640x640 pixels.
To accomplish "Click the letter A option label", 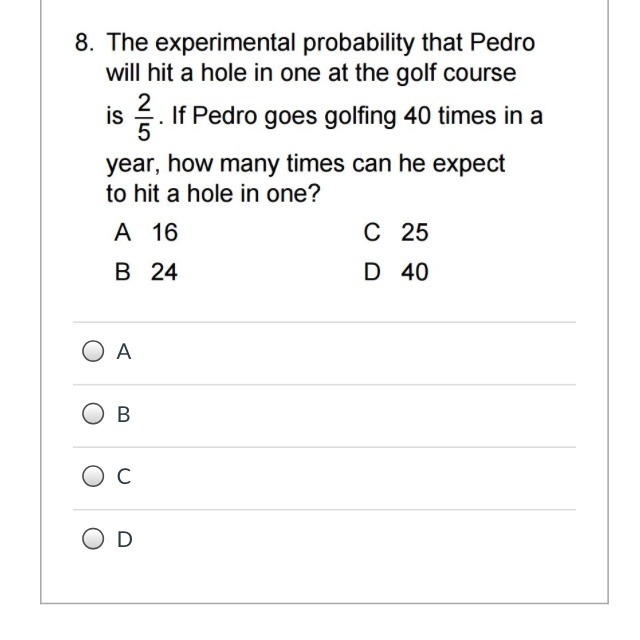I will pos(124,352).
